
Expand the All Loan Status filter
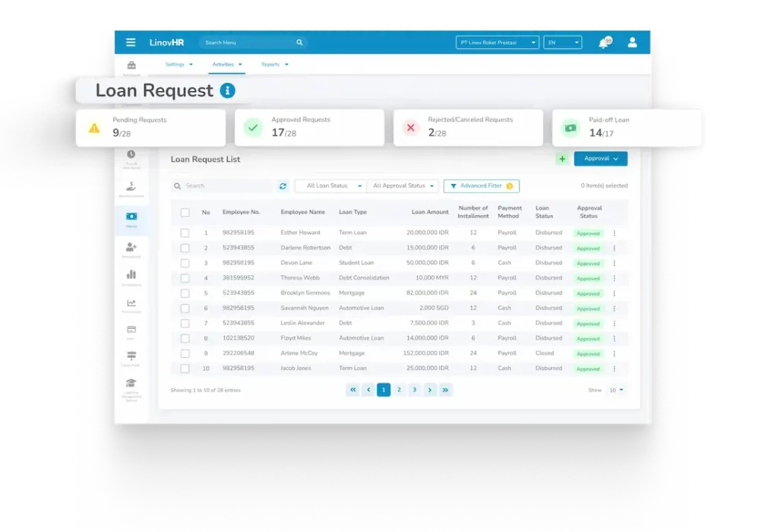330,185
